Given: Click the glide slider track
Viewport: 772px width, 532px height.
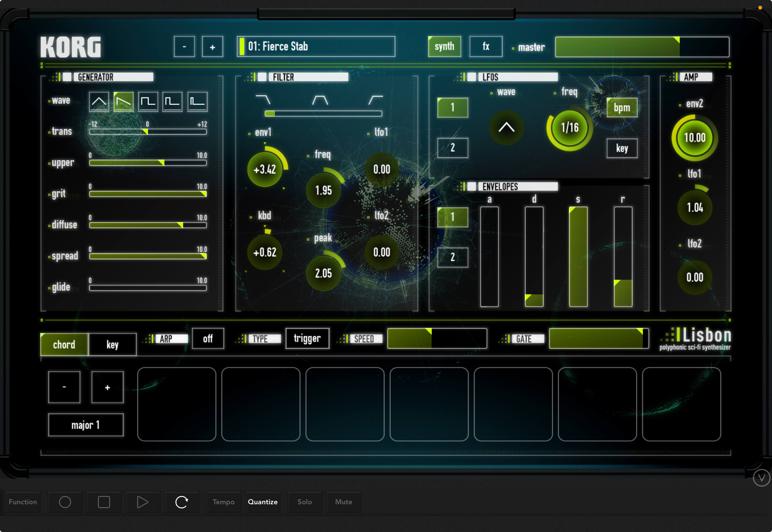Looking at the screenshot, I should click(x=148, y=288).
